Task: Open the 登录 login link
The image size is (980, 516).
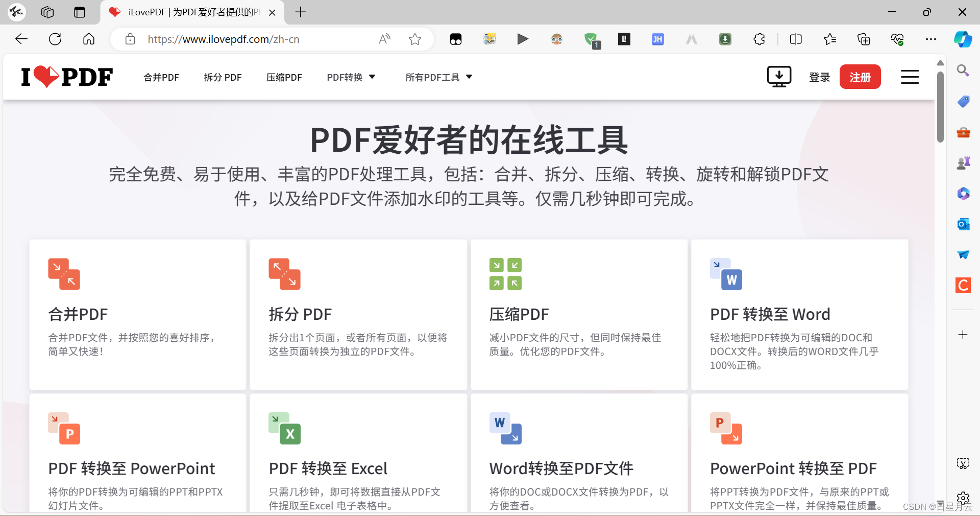Action: coord(819,77)
